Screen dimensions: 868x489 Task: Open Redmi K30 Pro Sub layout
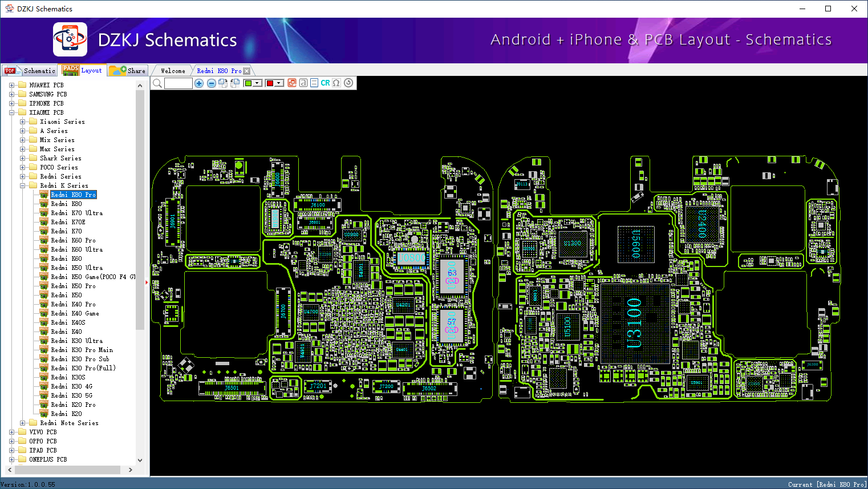coord(80,359)
